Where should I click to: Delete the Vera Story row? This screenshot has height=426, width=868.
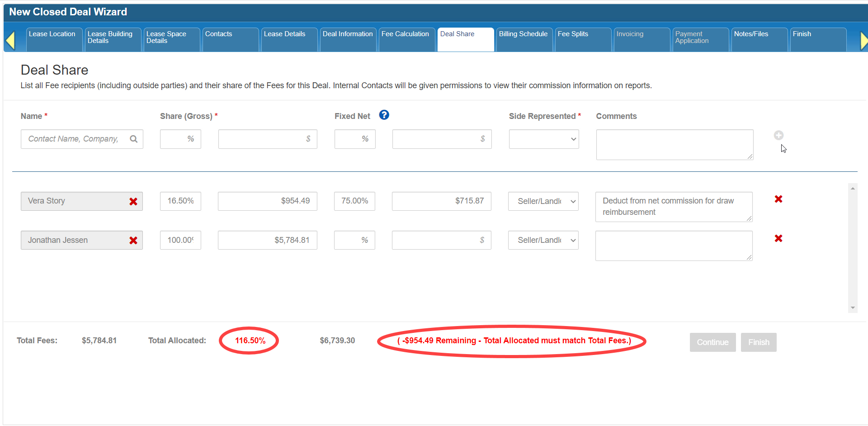(x=778, y=199)
